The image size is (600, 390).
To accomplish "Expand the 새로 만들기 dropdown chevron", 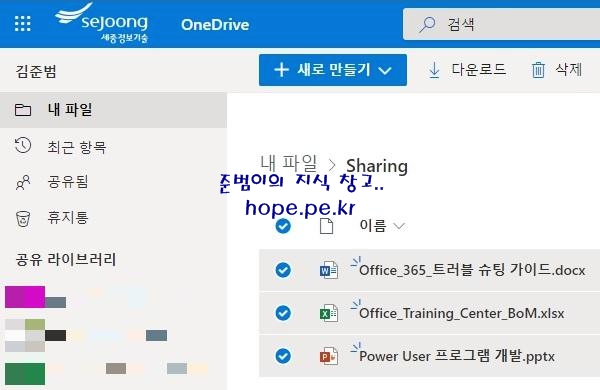I will [385, 71].
